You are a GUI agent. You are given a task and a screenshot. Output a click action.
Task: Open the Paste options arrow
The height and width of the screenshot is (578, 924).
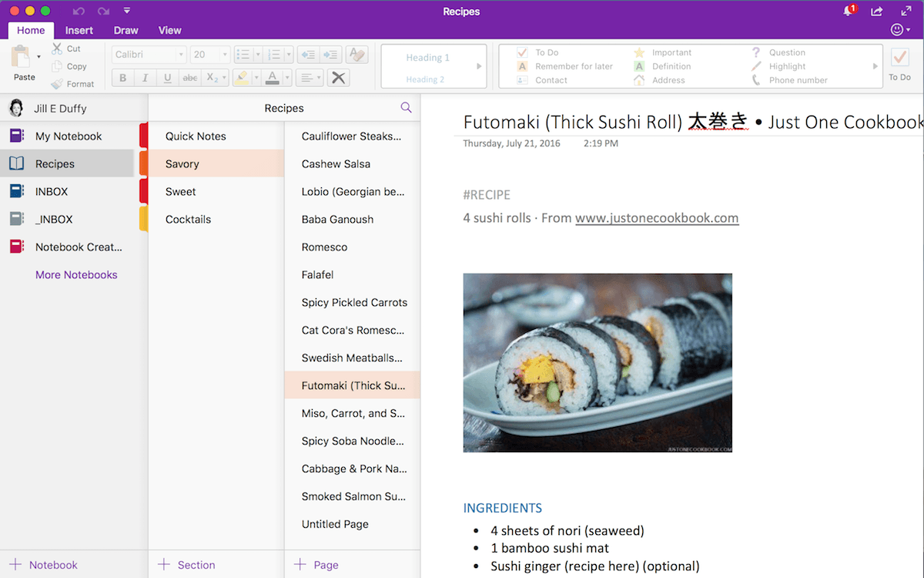pyautogui.click(x=38, y=56)
